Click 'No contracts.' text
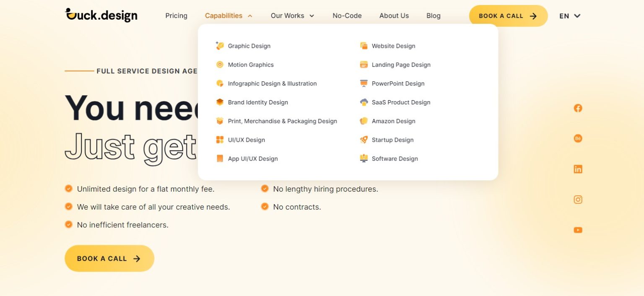The image size is (644, 296). click(297, 207)
